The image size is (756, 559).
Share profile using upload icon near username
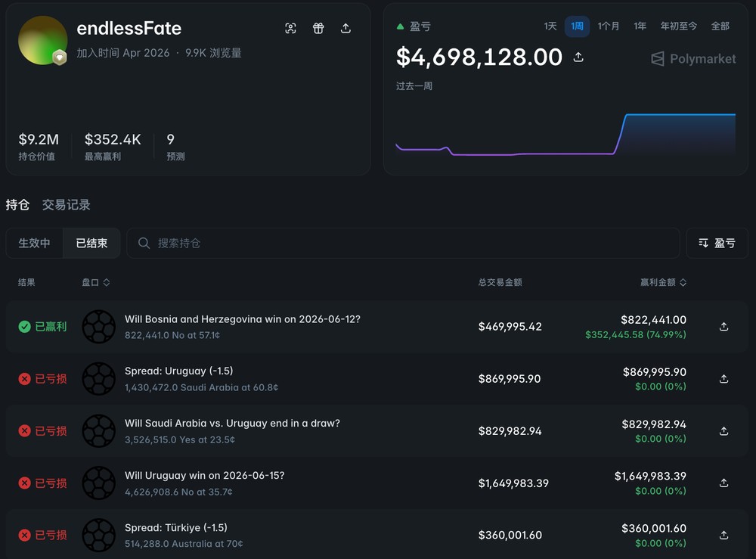click(x=345, y=28)
